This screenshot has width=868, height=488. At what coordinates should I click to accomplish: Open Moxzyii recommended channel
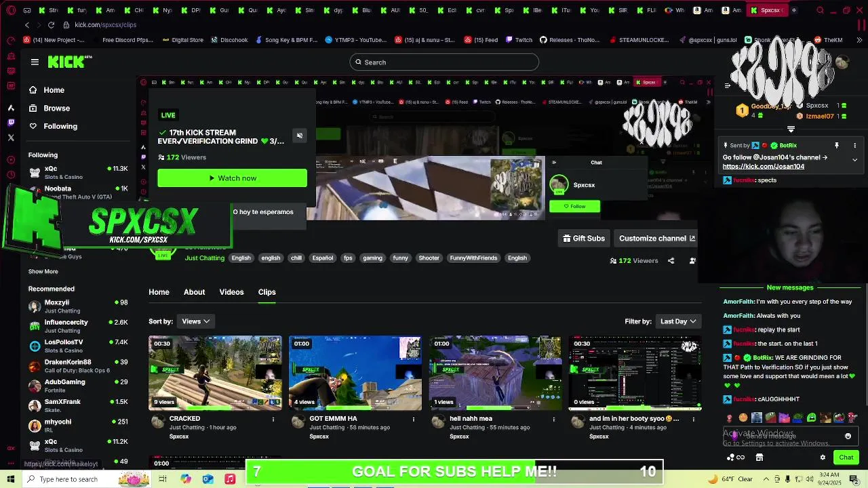pos(78,306)
